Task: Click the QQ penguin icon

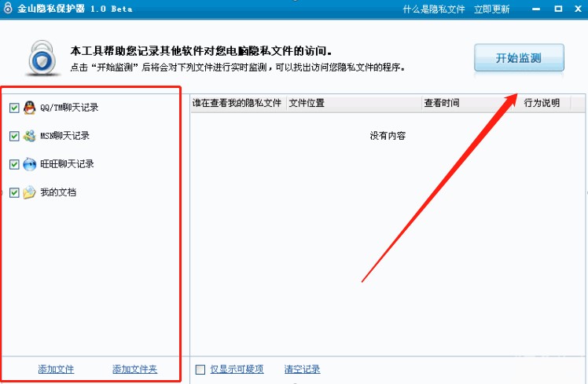Action: pos(30,108)
